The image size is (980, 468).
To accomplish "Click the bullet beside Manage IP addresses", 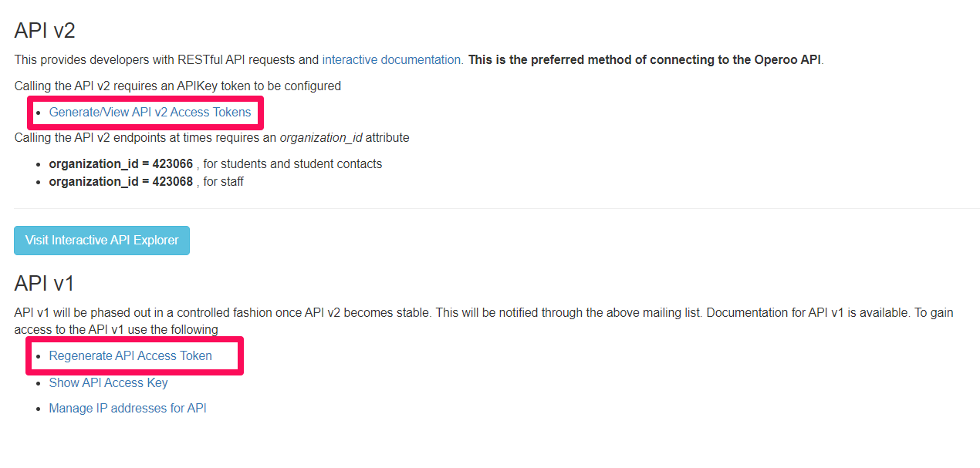I will (39, 409).
